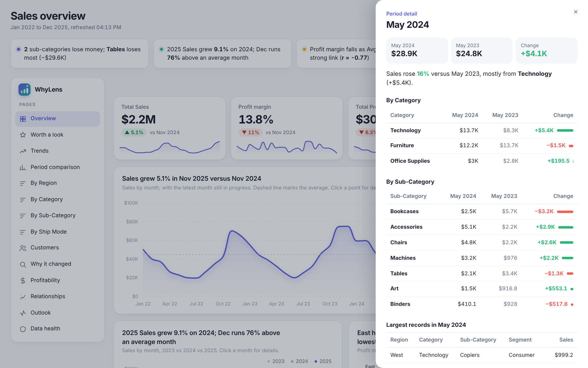Select the Profit margin KPI card

287,128
